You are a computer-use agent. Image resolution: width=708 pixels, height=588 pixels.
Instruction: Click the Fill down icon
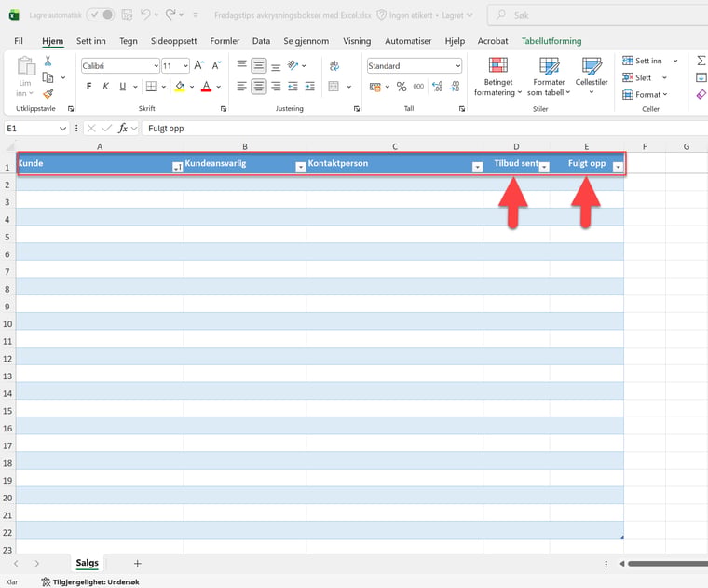click(x=701, y=77)
